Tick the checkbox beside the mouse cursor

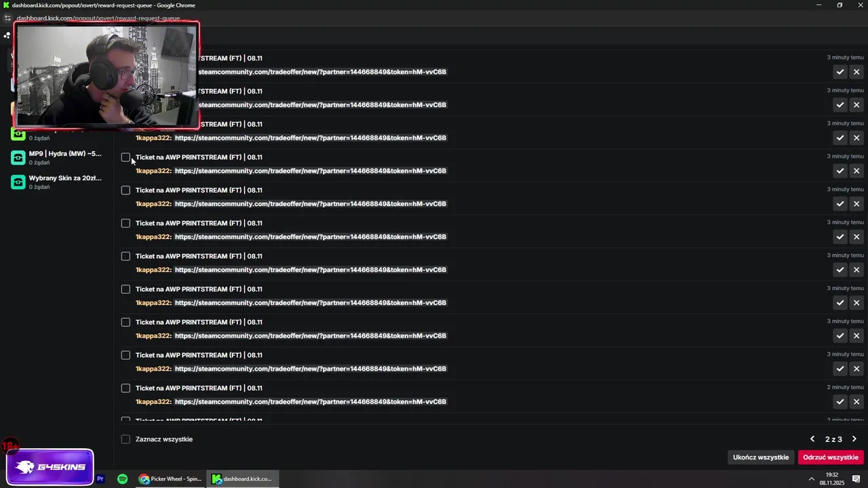coord(125,157)
